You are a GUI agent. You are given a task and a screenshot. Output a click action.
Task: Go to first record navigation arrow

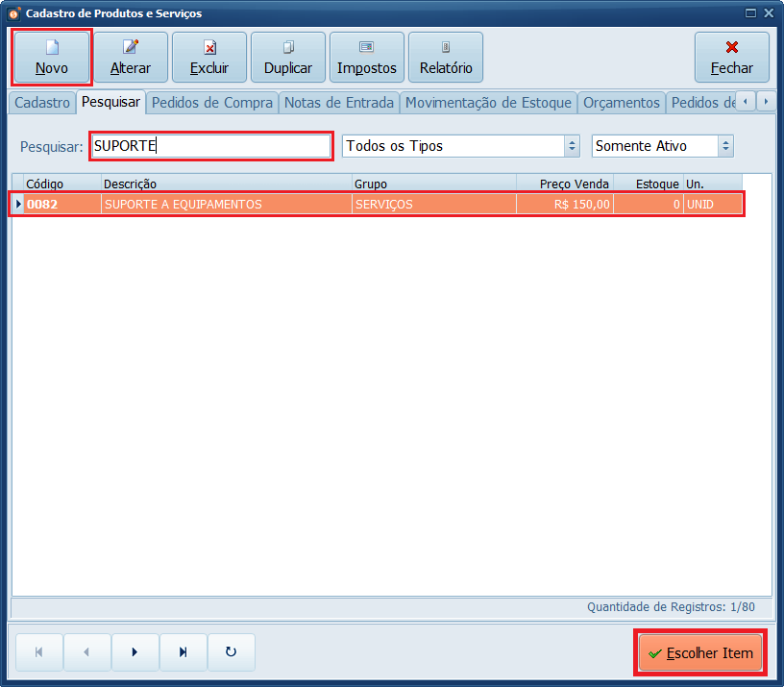(38, 651)
